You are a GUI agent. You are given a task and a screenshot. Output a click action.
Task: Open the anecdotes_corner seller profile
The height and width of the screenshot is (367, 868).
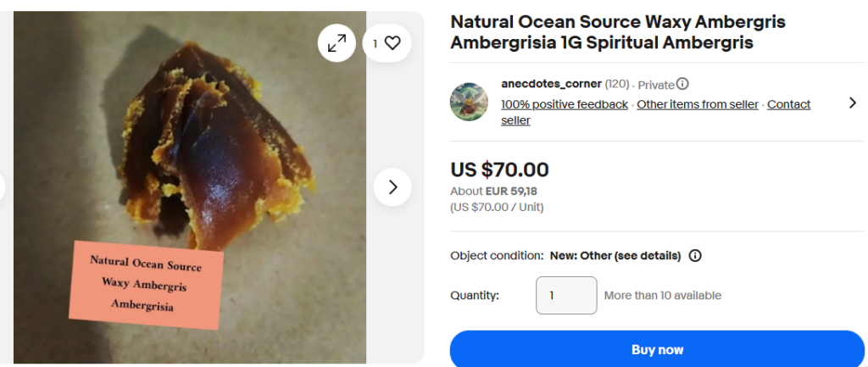(551, 84)
